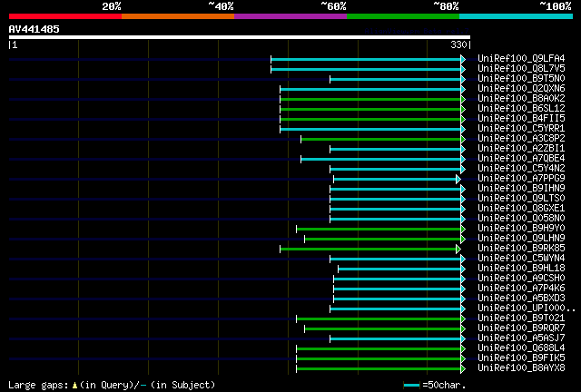Select the green alignment bar for A3C8P2
This screenshot has width=581, height=392.
click(x=381, y=140)
